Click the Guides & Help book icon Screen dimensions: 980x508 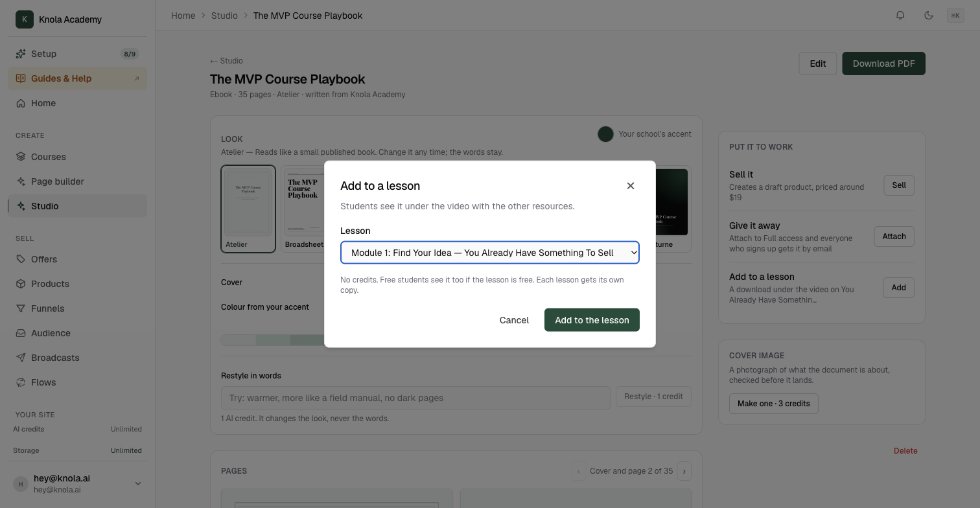(x=21, y=78)
